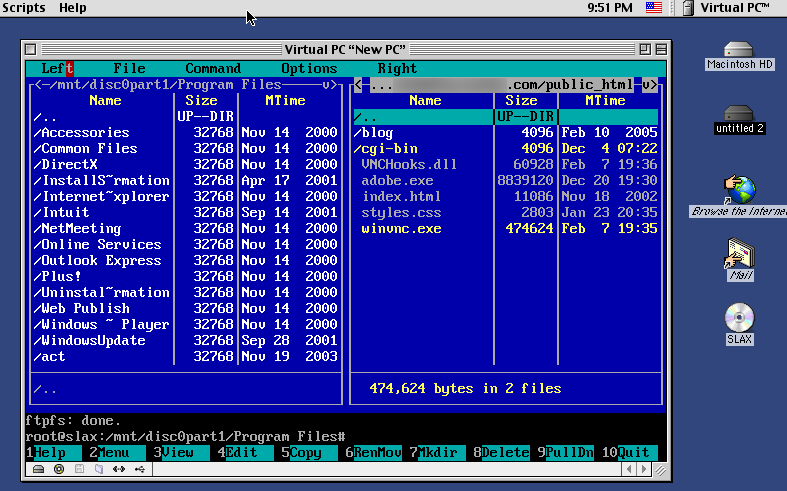Screen dimensions: 787x491
Task: Select the winvnc.exe file entry
Action: 401,229
